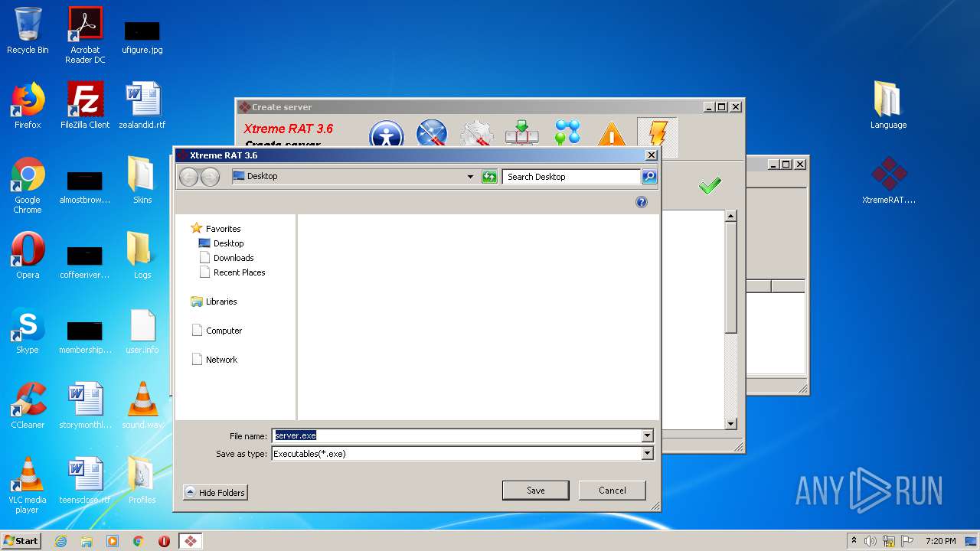Select the ufigure.jpg desktop file
The height and width of the screenshot is (551, 980).
coord(142,37)
